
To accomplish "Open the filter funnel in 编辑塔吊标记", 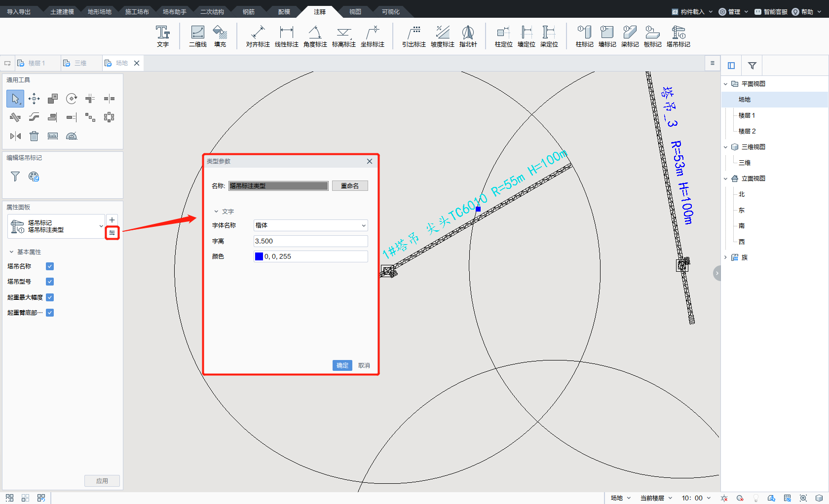I will [x=15, y=177].
